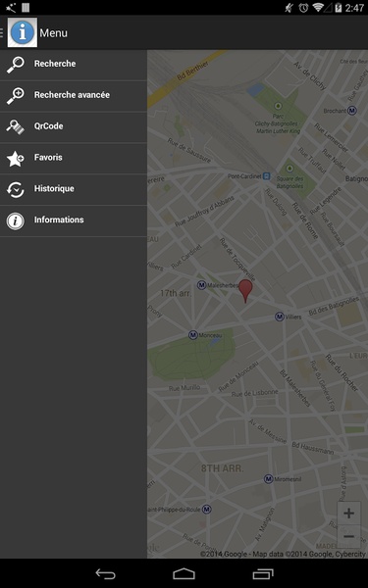Select Informations in the menu

(74, 220)
